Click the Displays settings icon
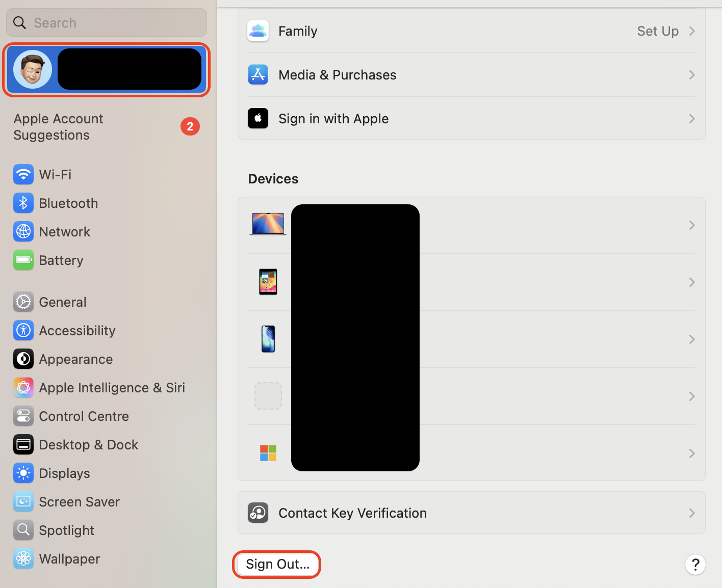Viewport: 722px width, 588px height. [23, 473]
